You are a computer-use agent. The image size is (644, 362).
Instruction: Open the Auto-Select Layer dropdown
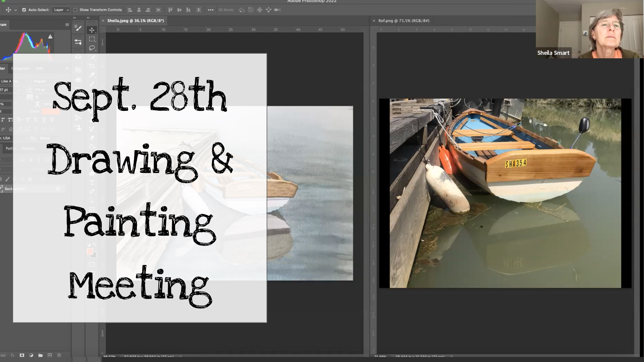(61, 10)
